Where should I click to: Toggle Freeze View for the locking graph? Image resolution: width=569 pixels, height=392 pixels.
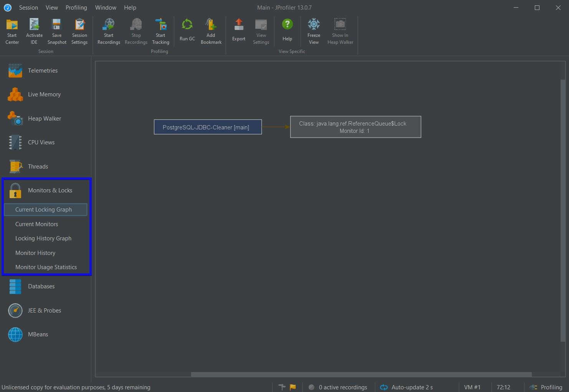click(314, 30)
